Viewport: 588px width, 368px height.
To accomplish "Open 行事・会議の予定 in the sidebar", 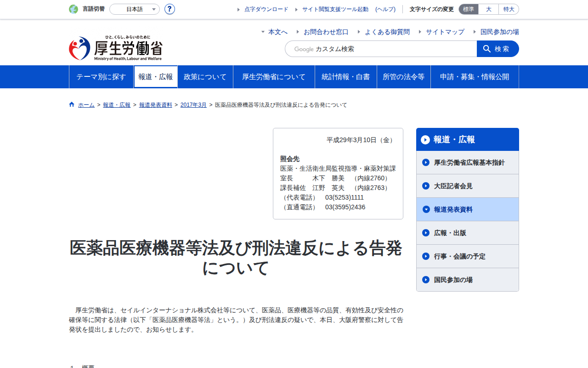I will click(x=468, y=256).
